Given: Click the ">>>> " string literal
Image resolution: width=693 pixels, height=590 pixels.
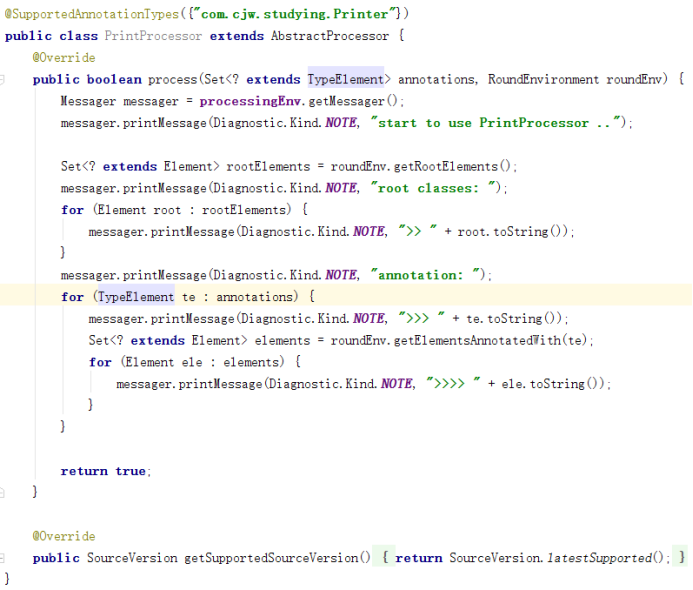Looking at the screenshot, I should pyautogui.click(x=453, y=383).
